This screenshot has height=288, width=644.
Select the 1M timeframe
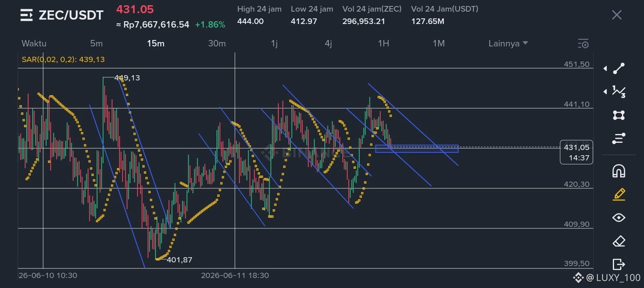point(439,43)
